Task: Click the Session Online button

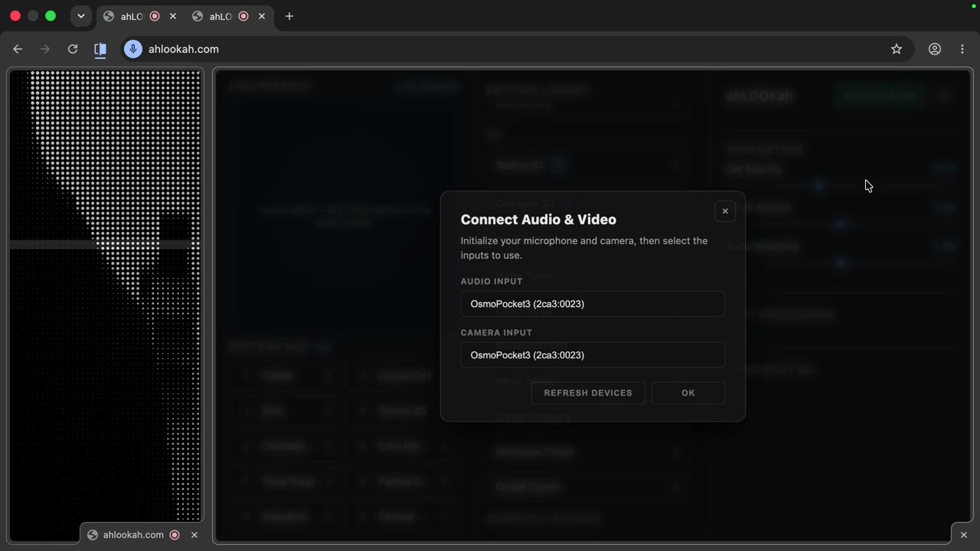Action: 880,96
